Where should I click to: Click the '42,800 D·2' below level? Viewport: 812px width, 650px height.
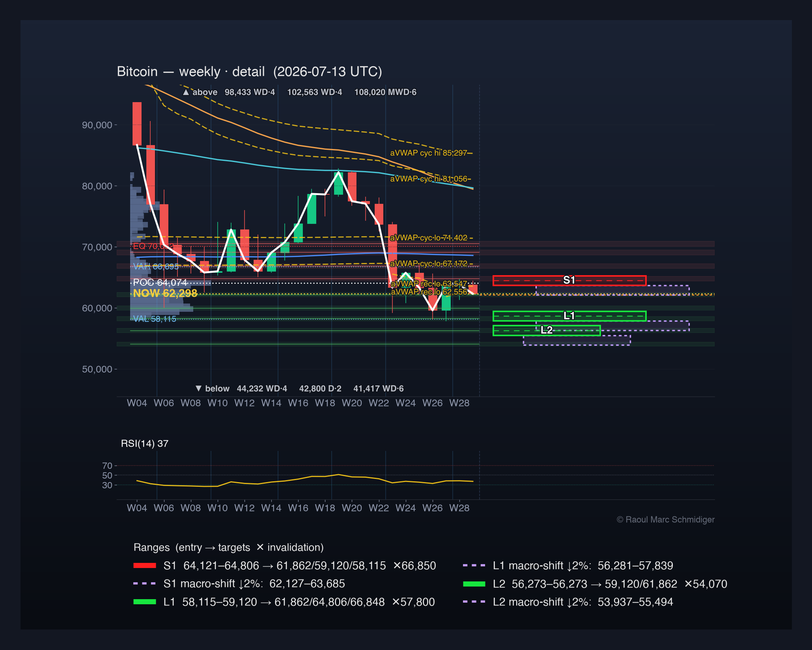[x=320, y=389]
